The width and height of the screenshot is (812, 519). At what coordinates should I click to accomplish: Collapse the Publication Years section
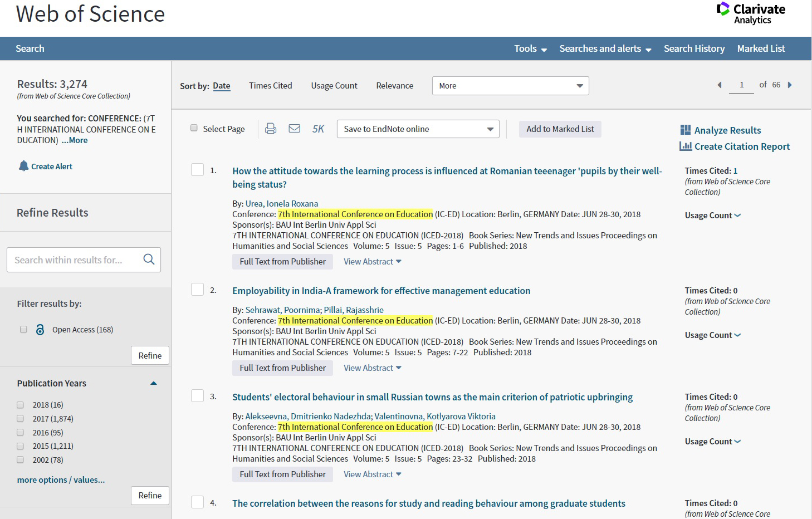tap(154, 383)
